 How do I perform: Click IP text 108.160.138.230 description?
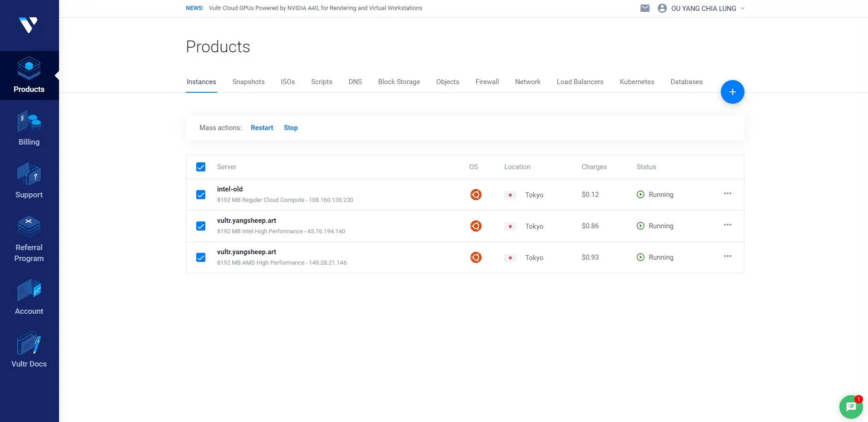coord(285,200)
